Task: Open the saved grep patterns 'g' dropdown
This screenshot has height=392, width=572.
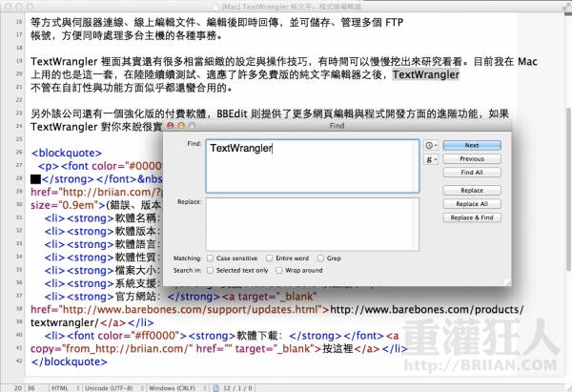Action: point(431,159)
